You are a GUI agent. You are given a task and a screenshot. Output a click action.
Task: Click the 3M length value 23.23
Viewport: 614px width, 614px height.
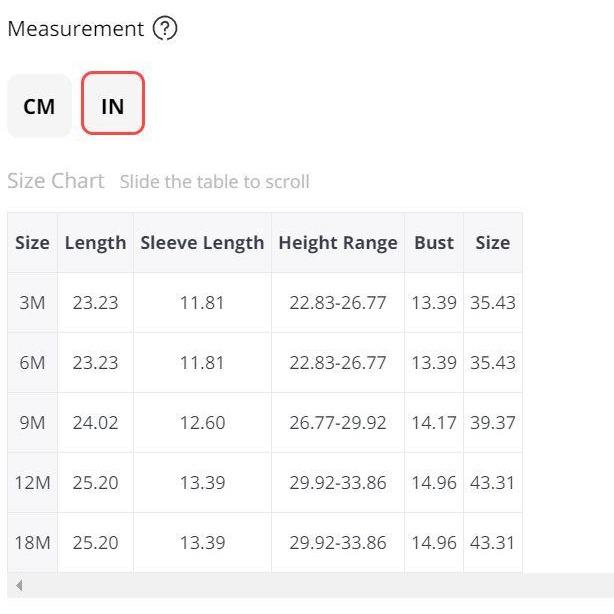(96, 303)
